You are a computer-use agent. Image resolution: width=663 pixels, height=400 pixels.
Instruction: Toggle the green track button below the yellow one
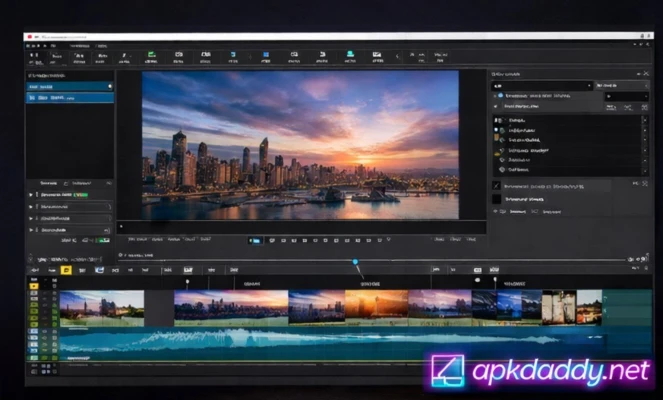point(33,296)
